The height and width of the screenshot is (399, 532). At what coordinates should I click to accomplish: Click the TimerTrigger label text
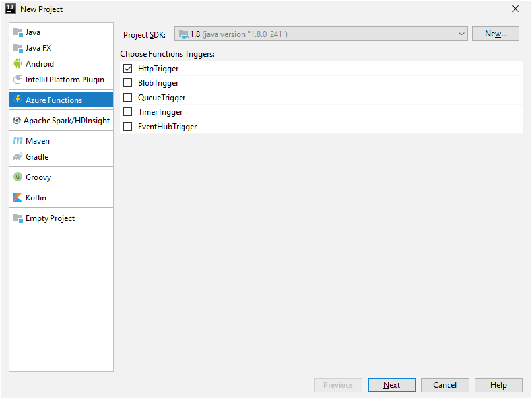160,112
